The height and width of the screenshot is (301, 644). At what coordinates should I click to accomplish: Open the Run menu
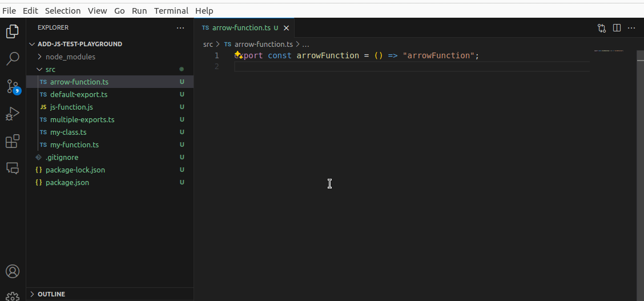(x=139, y=11)
